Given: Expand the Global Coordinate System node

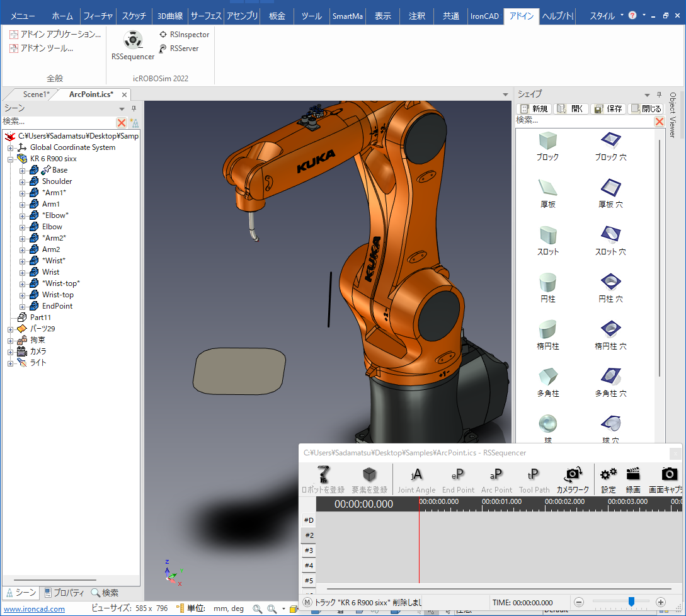Looking at the screenshot, I should coord(11,147).
